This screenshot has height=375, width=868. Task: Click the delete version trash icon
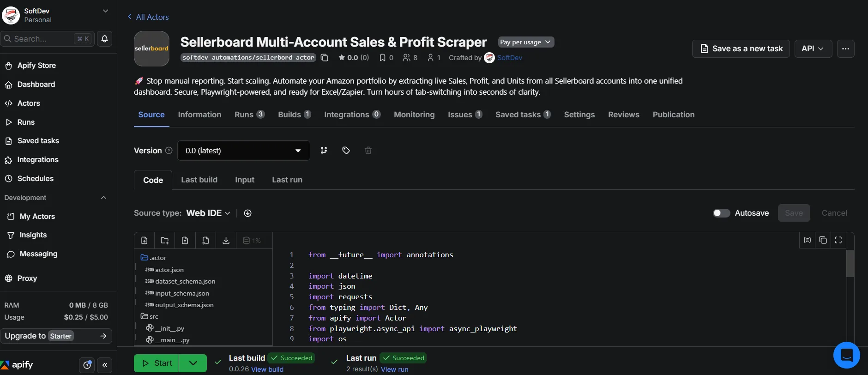368,151
